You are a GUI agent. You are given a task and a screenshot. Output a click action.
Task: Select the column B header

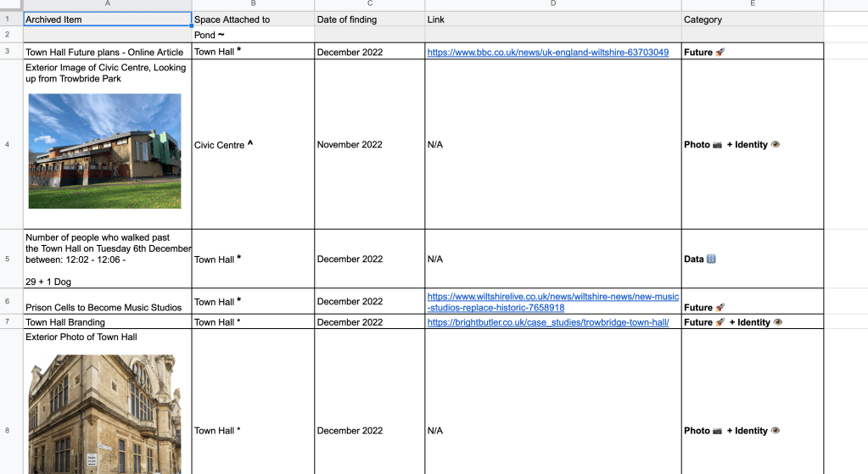[x=253, y=4]
